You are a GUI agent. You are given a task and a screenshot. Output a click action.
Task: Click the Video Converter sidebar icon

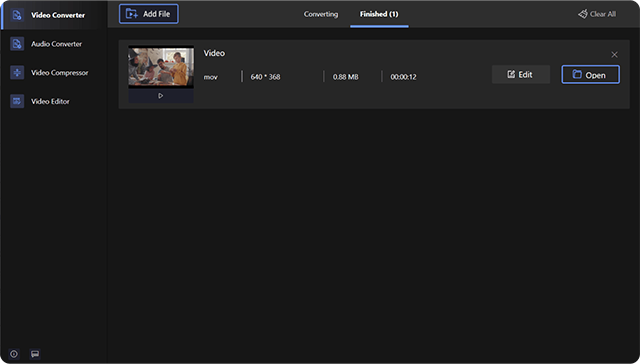(x=17, y=15)
